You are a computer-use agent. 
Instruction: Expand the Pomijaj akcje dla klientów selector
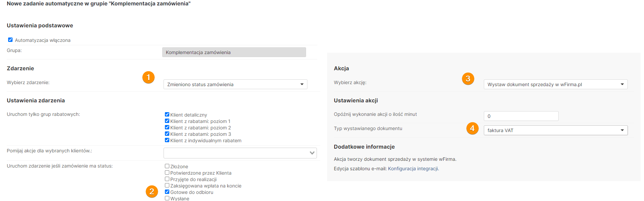click(x=240, y=153)
